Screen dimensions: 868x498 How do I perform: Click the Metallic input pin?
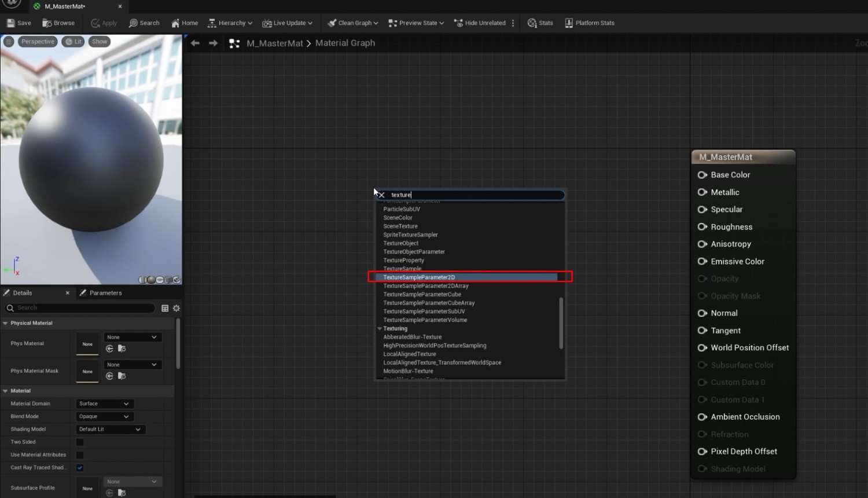(703, 192)
